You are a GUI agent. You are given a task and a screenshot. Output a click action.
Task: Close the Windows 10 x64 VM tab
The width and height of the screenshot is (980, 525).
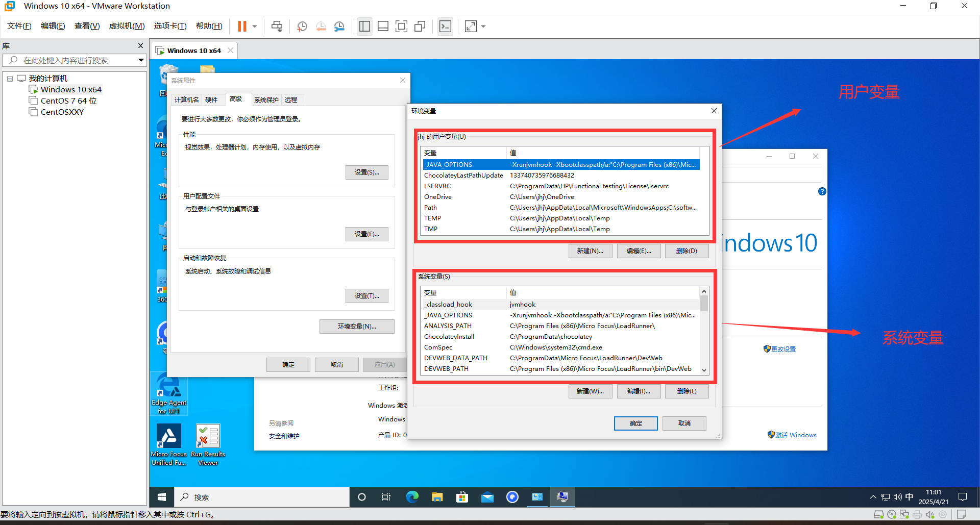(230, 50)
